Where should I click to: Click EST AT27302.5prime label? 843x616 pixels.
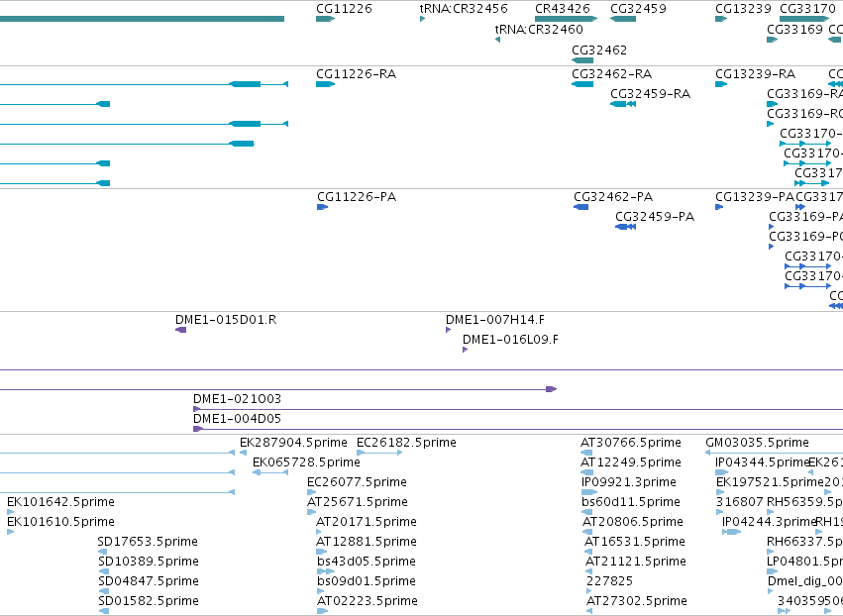637,601
